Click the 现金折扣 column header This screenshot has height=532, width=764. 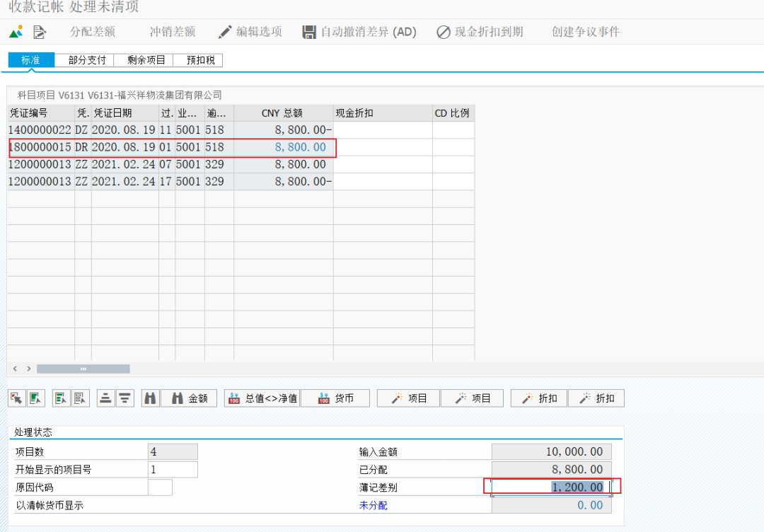coord(383,113)
